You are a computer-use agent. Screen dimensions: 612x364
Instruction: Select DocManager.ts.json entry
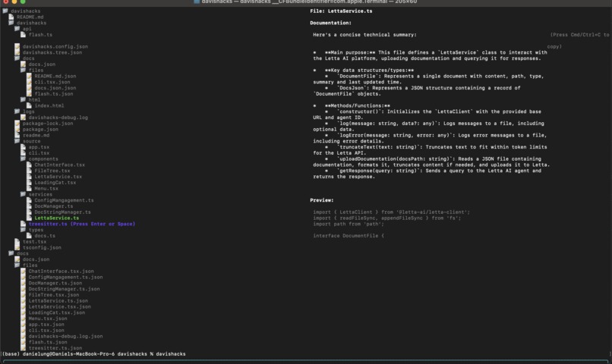[55, 283]
